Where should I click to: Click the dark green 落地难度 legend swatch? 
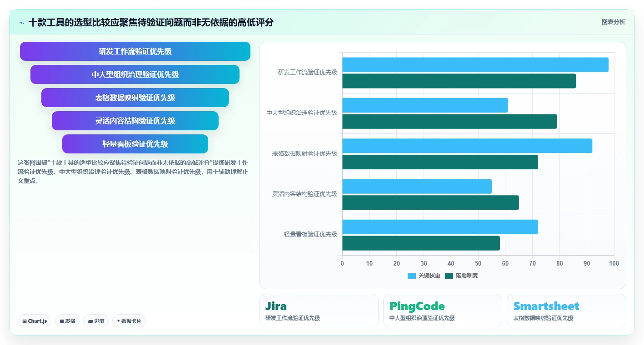(x=449, y=276)
